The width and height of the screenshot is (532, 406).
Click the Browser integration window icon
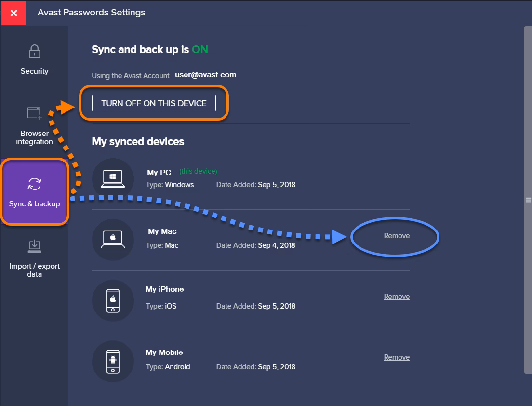(x=34, y=113)
